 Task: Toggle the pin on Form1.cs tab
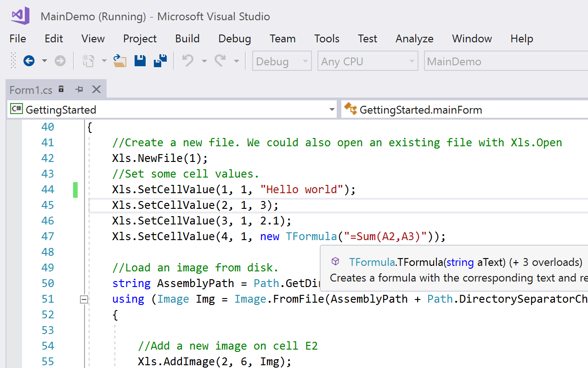(x=79, y=89)
